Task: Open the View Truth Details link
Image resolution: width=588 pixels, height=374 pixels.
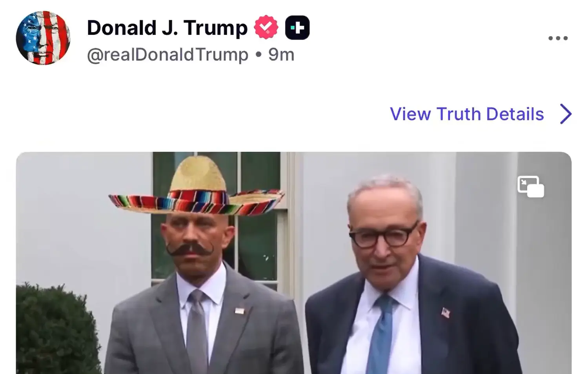Action: point(467,114)
